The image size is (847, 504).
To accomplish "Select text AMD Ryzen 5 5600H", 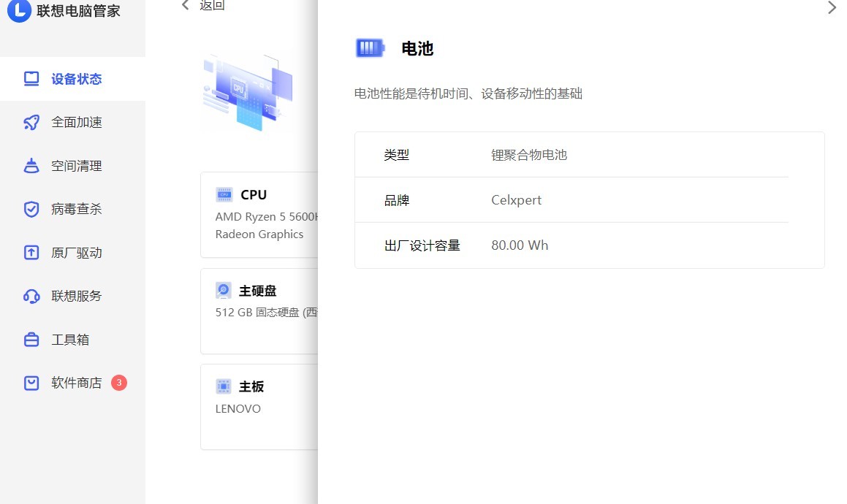I will [267, 217].
